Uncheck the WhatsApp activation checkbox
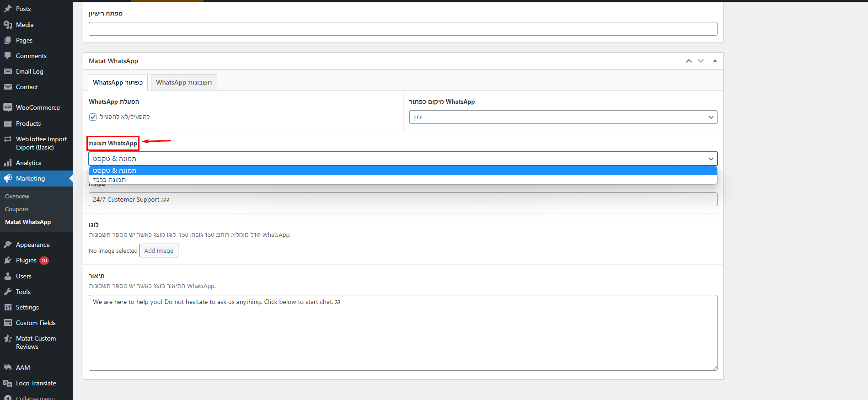Image resolution: width=868 pixels, height=400 pixels. pos(93,117)
